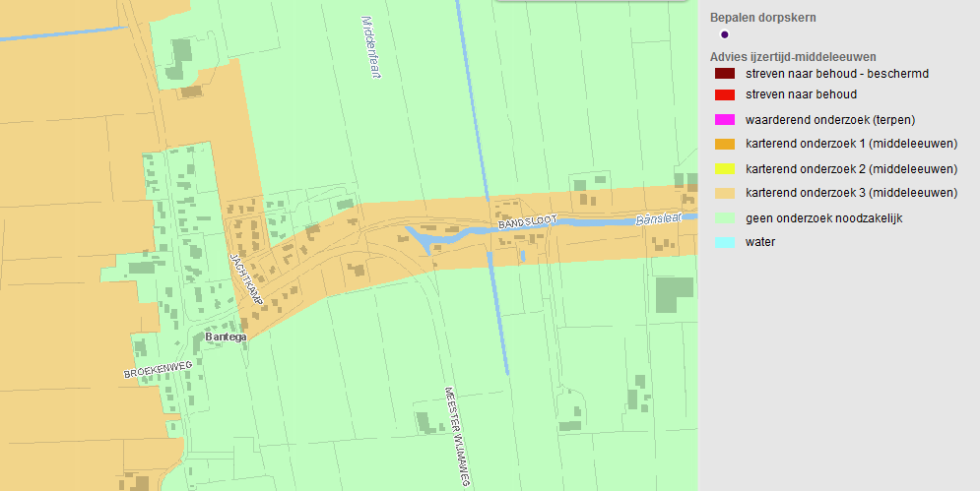The height and width of the screenshot is (491, 980).
Task: Click the dark red 'beschermd' legend swatch
Action: click(724, 74)
